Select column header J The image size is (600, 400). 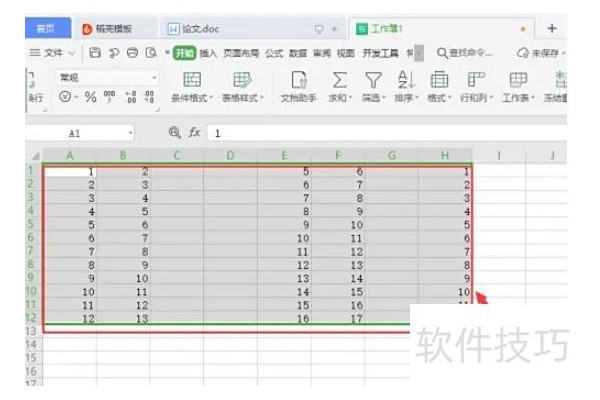552,155
